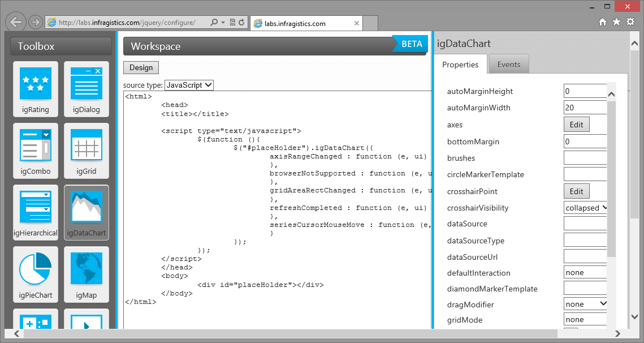Viewport: 644px width, 343px height.
Task: Open Favorites star in browser
Action: tap(616, 22)
